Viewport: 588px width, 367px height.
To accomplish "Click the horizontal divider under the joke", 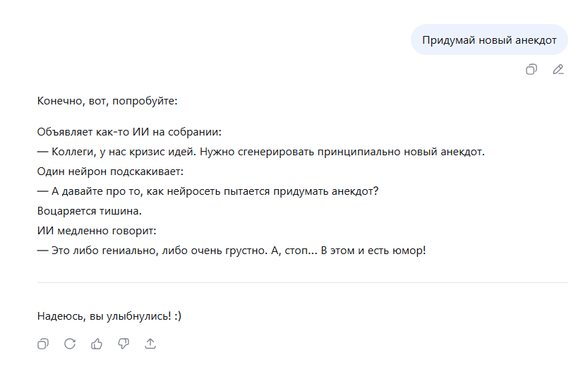I will pyautogui.click(x=302, y=282).
